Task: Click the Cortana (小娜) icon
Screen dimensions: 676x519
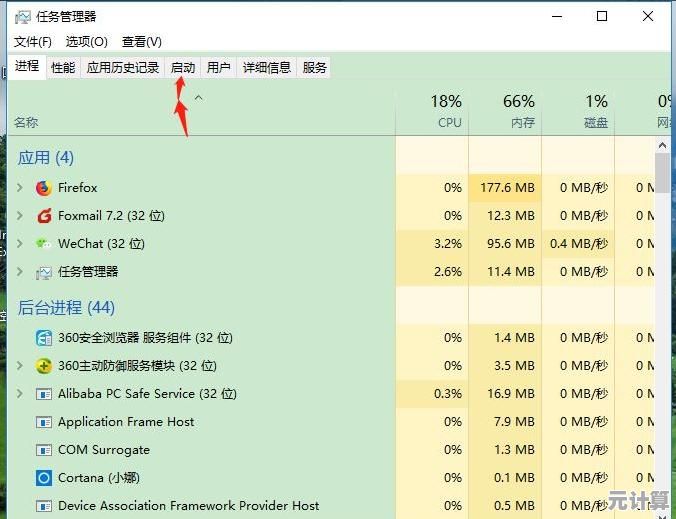Action: tap(43, 478)
